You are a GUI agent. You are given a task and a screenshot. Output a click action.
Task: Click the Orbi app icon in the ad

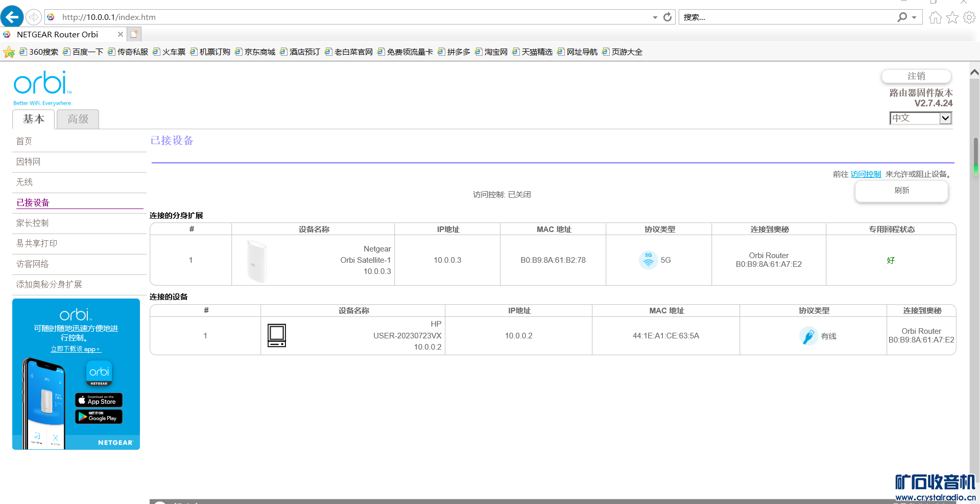point(99,374)
